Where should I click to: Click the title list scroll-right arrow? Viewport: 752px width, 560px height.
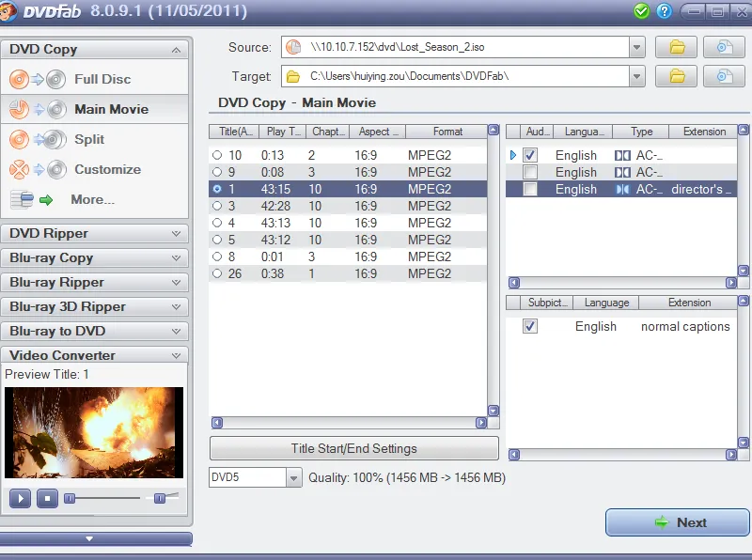tap(481, 423)
